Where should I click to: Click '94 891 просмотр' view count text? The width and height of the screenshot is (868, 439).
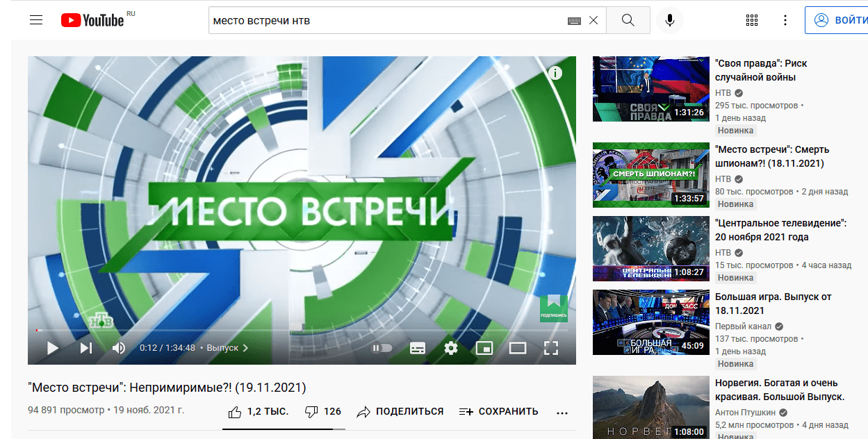[66, 410]
